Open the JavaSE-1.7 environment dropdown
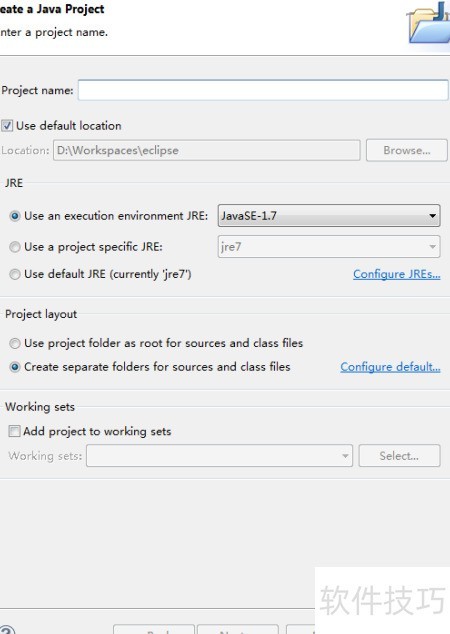This screenshot has width=450, height=634. pyautogui.click(x=329, y=216)
